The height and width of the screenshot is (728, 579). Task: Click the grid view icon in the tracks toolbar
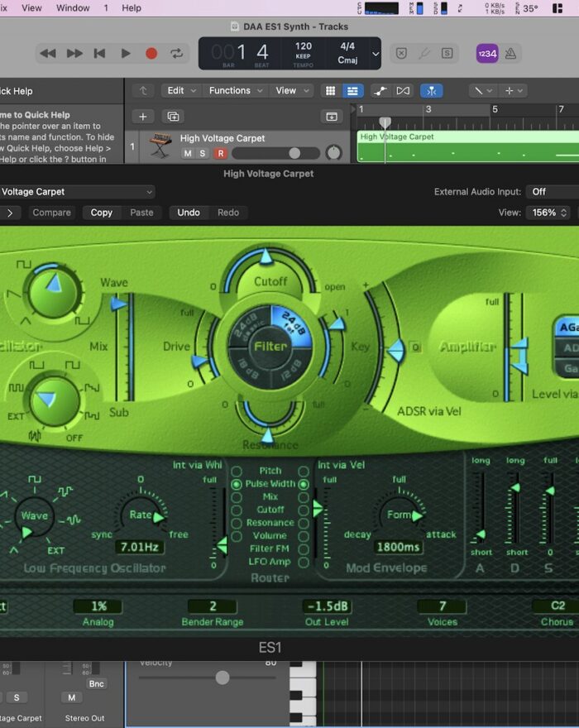tap(330, 90)
